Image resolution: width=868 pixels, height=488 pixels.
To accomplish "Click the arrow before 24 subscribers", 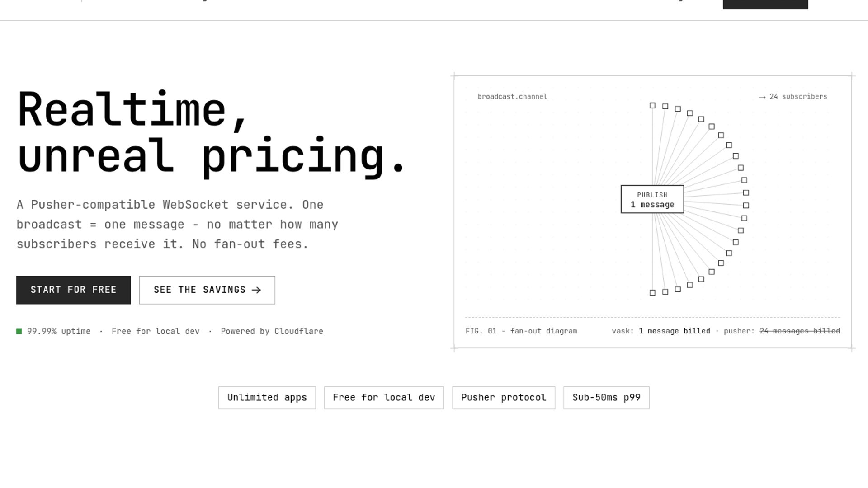I will (762, 97).
